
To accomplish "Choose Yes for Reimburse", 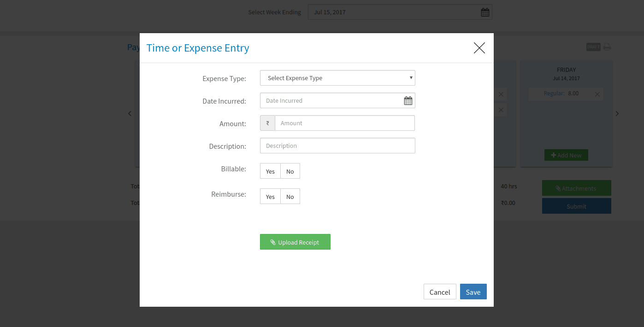I will 270,197.
